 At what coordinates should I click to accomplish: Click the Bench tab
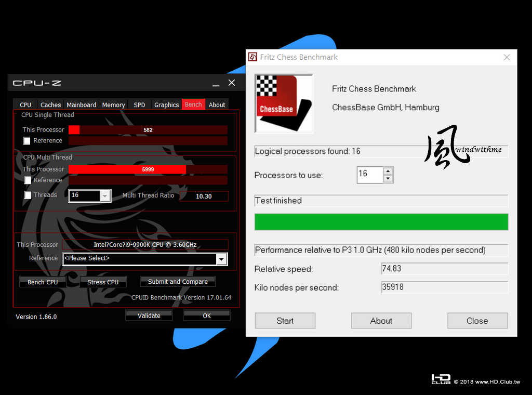(x=193, y=104)
